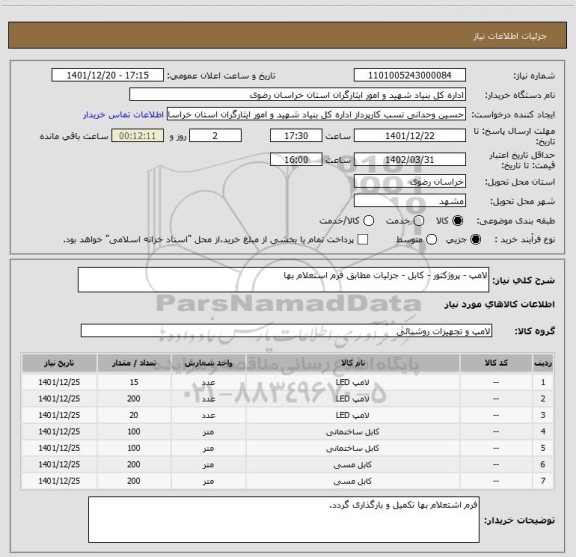Click کابل ساختمانی name in row 5
Viewport: 576px width, 557px height.
coord(352,448)
